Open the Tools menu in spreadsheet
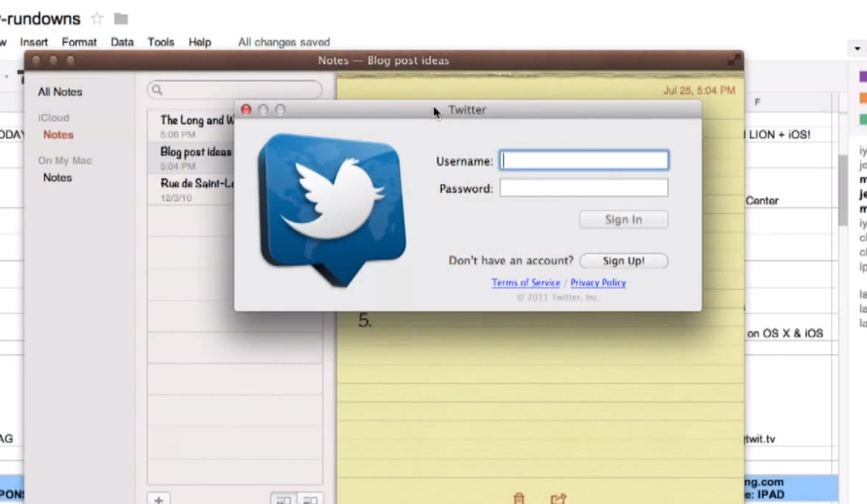867x504 pixels. pos(161,42)
